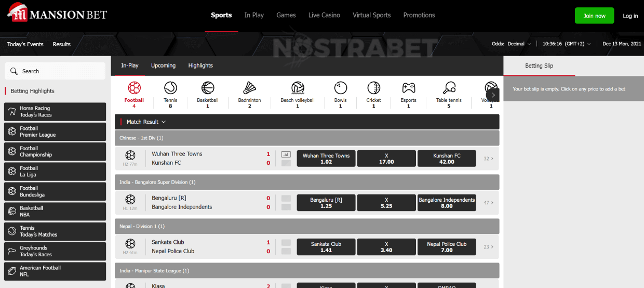Open the In Play main menu item
Viewport: 644px width, 288px height.
tap(254, 15)
